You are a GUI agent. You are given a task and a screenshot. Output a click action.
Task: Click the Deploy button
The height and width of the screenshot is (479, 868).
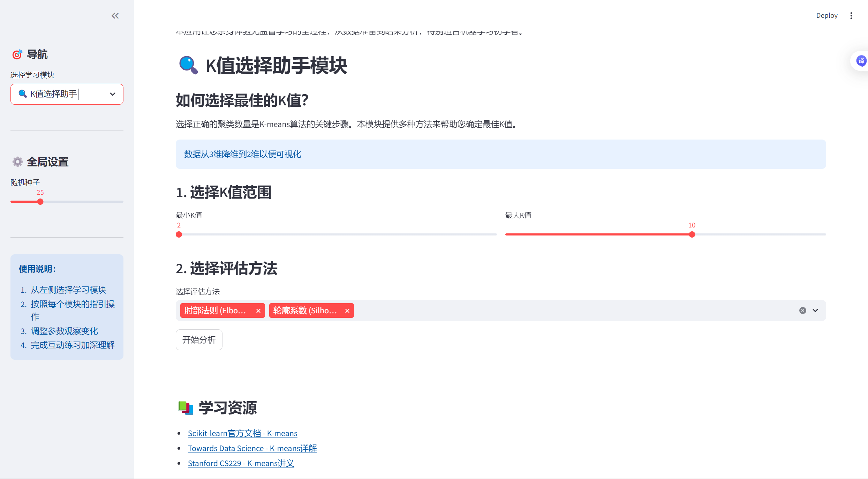click(x=827, y=16)
